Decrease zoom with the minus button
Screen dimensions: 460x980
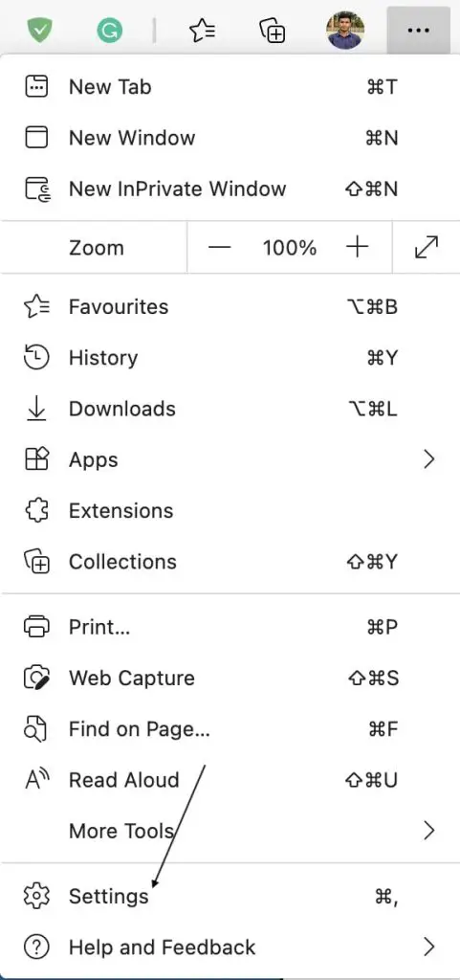pyautogui.click(x=220, y=248)
